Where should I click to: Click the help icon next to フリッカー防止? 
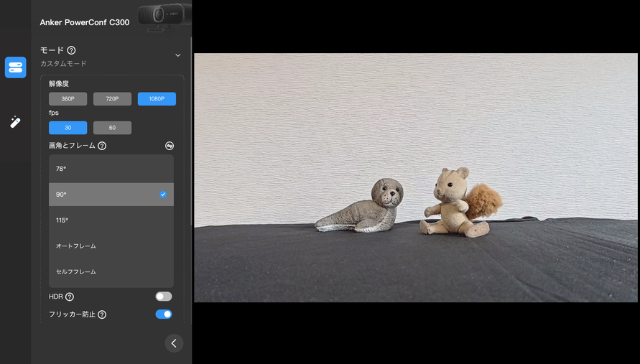point(102,314)
